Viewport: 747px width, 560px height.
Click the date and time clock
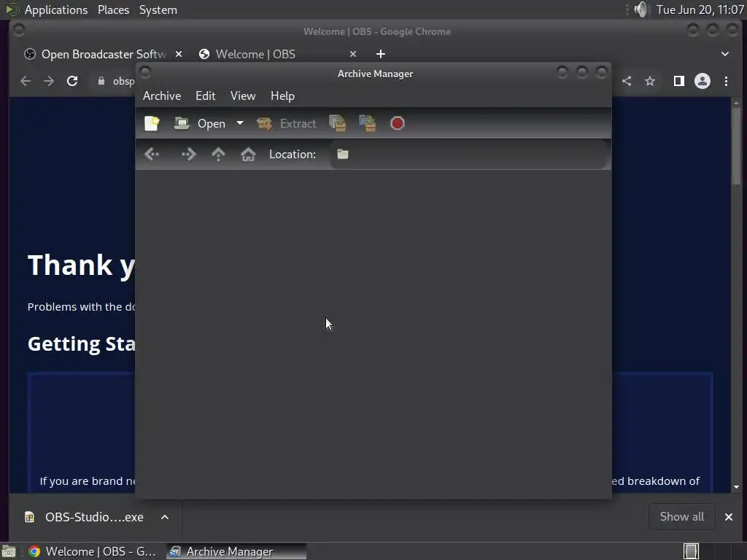[700, 9]
